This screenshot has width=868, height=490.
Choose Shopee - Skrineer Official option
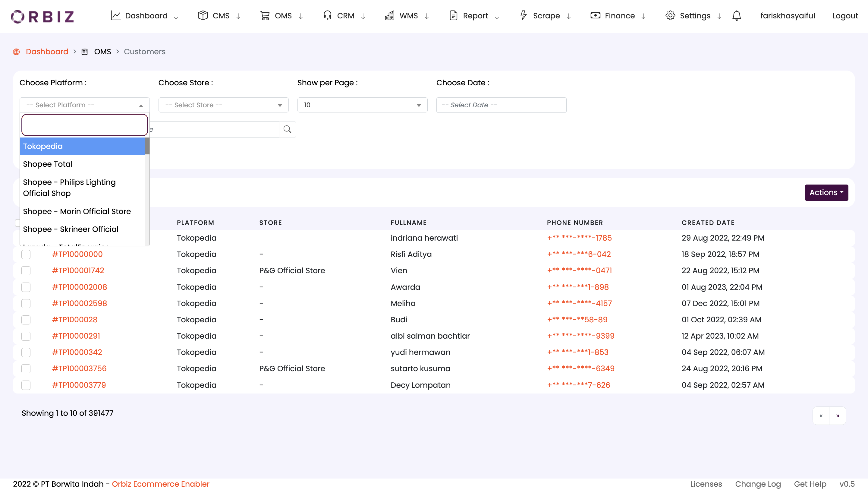pyautogui.click(x=83, y=229)
